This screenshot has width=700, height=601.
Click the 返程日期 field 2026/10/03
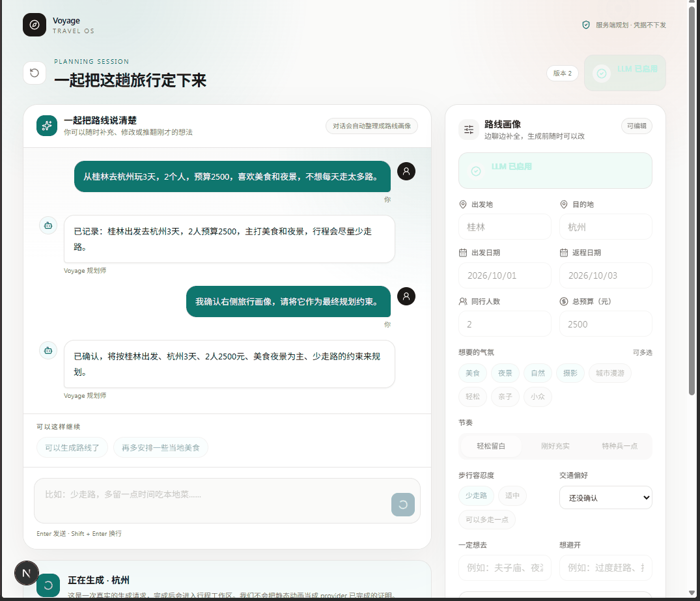coord(606,275)
